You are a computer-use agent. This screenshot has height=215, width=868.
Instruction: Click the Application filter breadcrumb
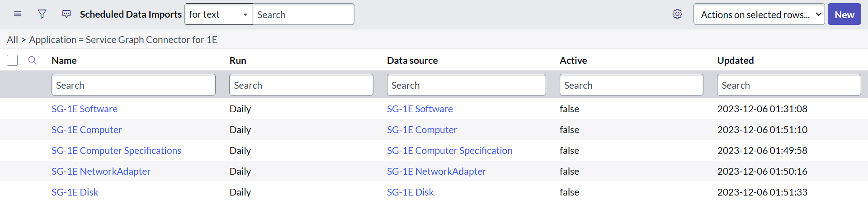(x=123, y=40)
